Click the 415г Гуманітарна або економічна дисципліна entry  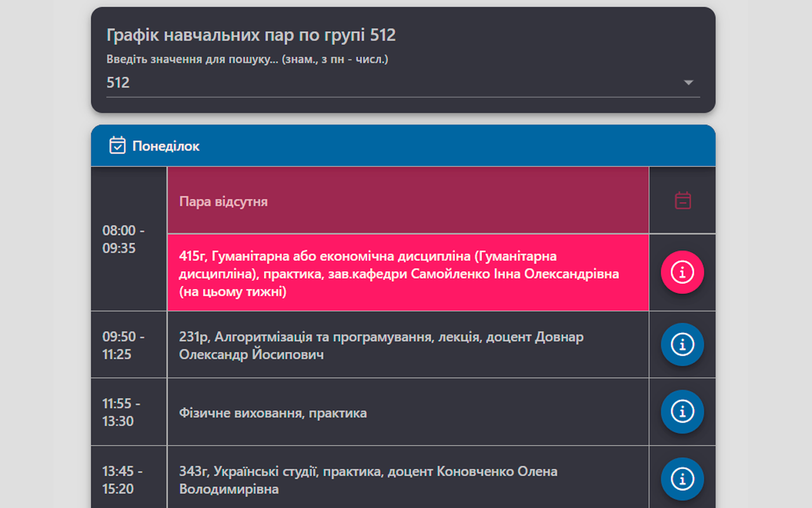click(x=408, y=274)
